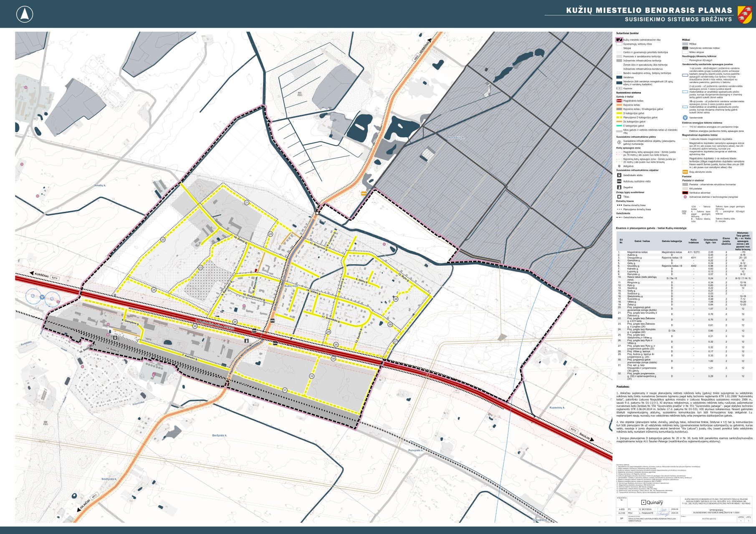Click the circled number 31 on the map
This screenshot has width=756, height=534.
285,390
